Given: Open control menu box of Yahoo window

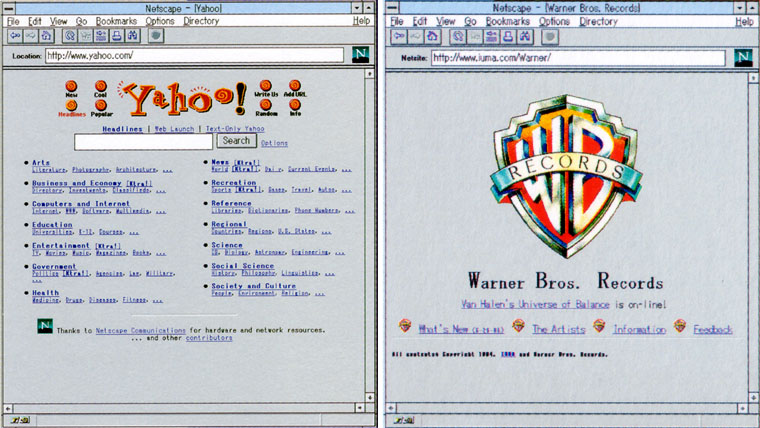Looking at the screenshot, I should coord(9,8).
